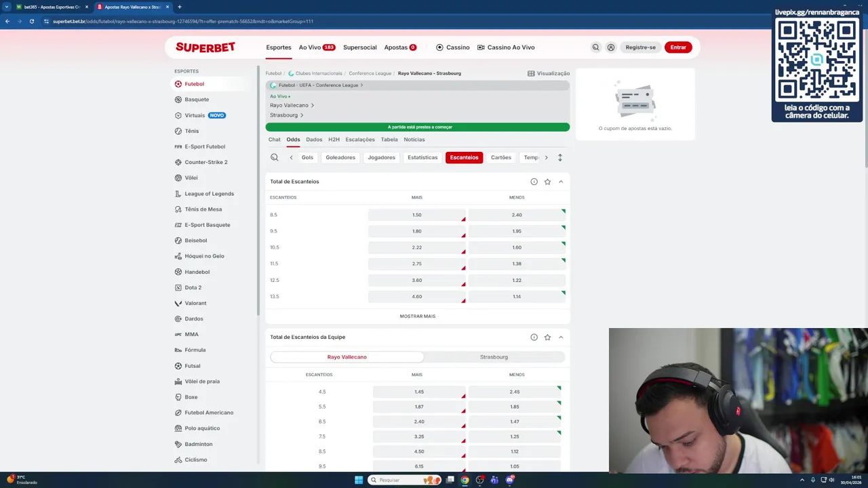Screen dimensions: 868x488
Task: Show info for Total de Escanteios market
Action: [x=534, y=182]
